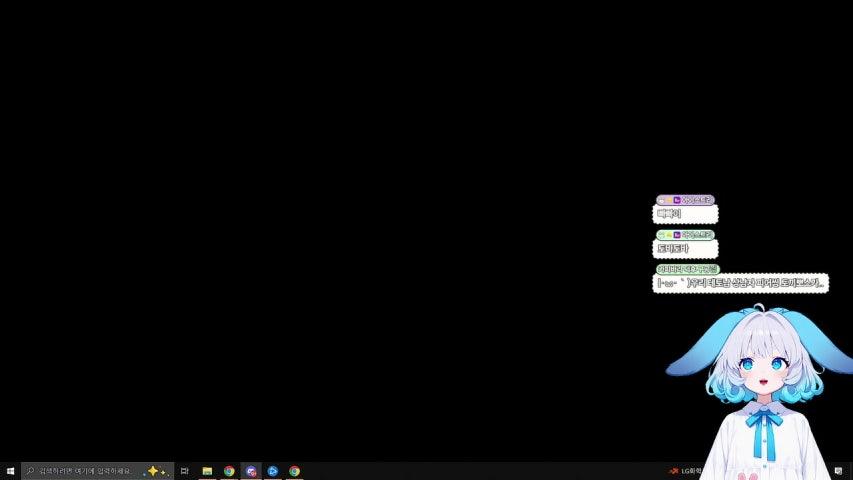Click the long bottom chat message bubble

click(740, 283)
